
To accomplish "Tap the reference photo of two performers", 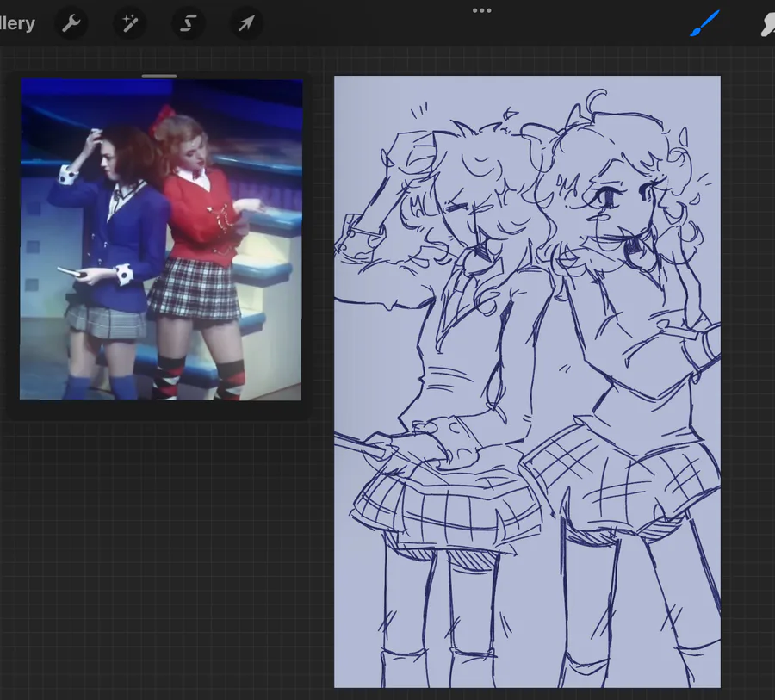I will (161, 239).
